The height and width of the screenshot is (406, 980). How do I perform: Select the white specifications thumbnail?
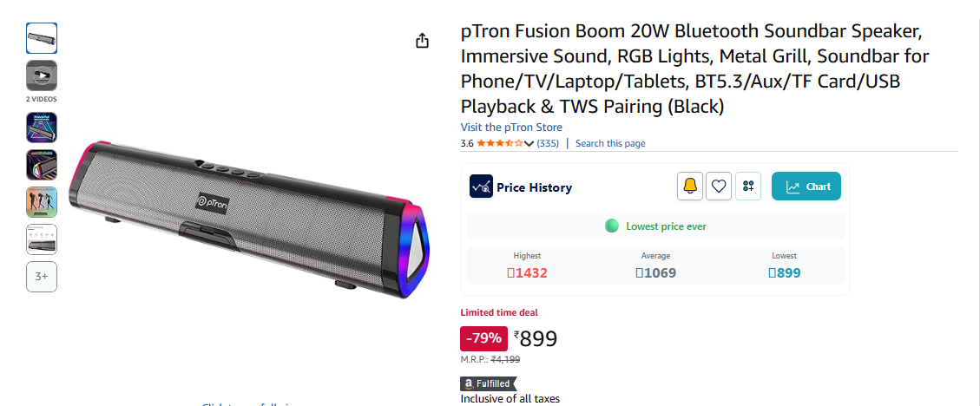point(42,239)
